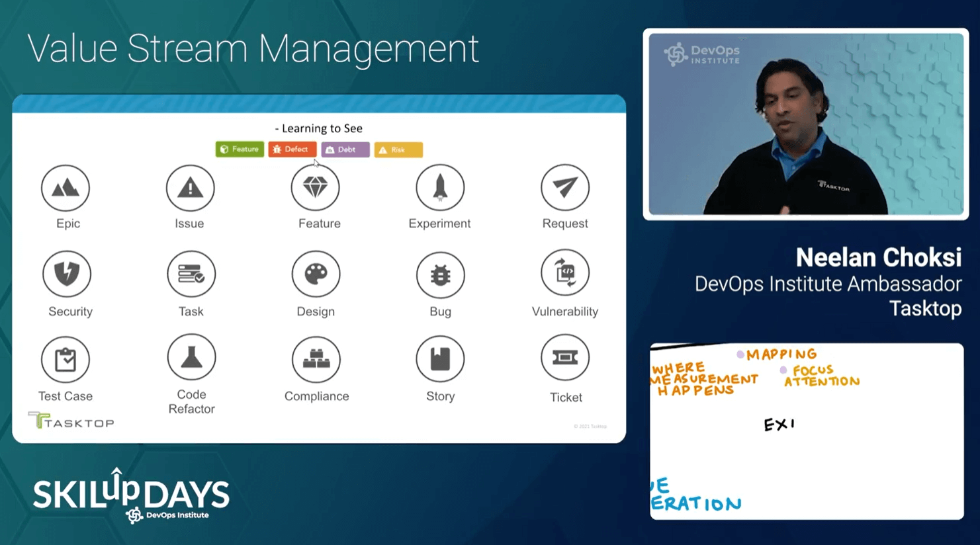This screenshot has height=545, width=980.
Task: Click 'FOCUS ATTENTION' text on whiteboard
Action: 822,376
